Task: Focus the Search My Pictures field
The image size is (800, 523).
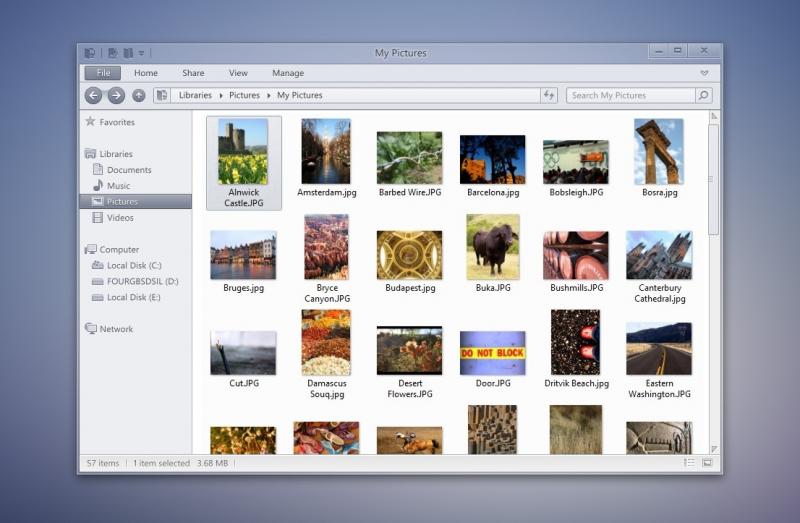Action: (x=631, y=95)
